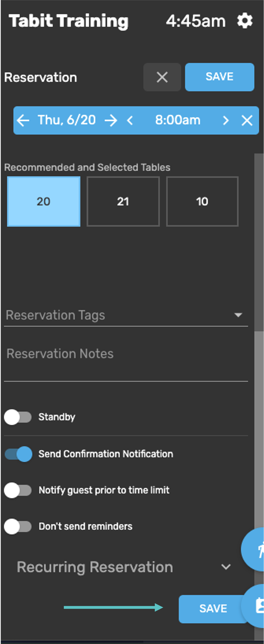The height and width of the screenshot is (644, 264).
Task: Select earlier time chevron
Action: (x=130, y=120)
